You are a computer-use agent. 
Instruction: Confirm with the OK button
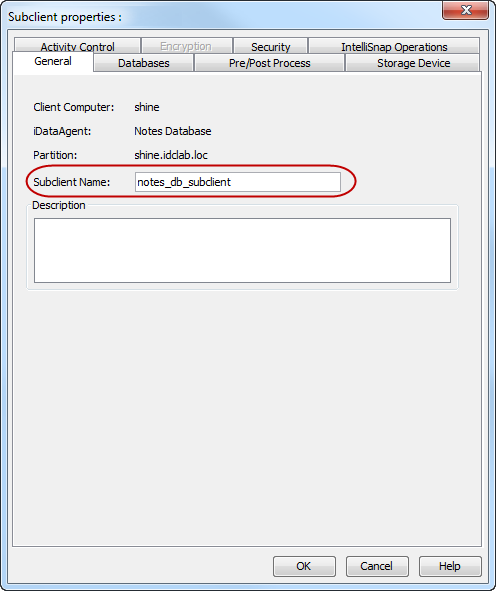(304, 566)
